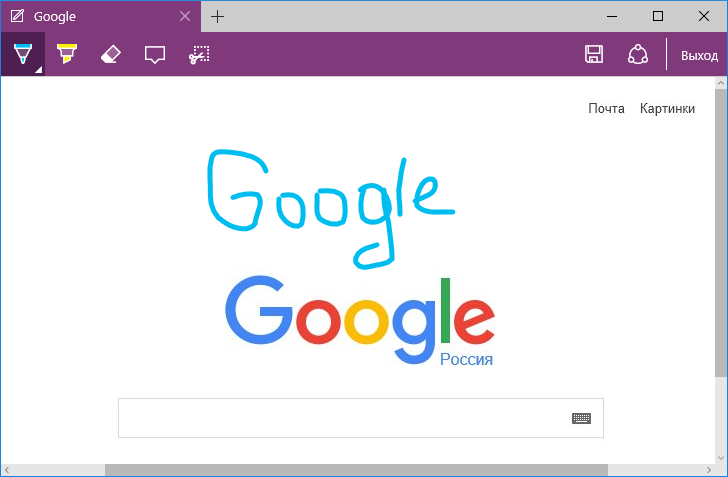Select the yellow Highlighter tool
Image resolution: width=728 pixels, height=477 pixels.
click(x=67, y=54)
